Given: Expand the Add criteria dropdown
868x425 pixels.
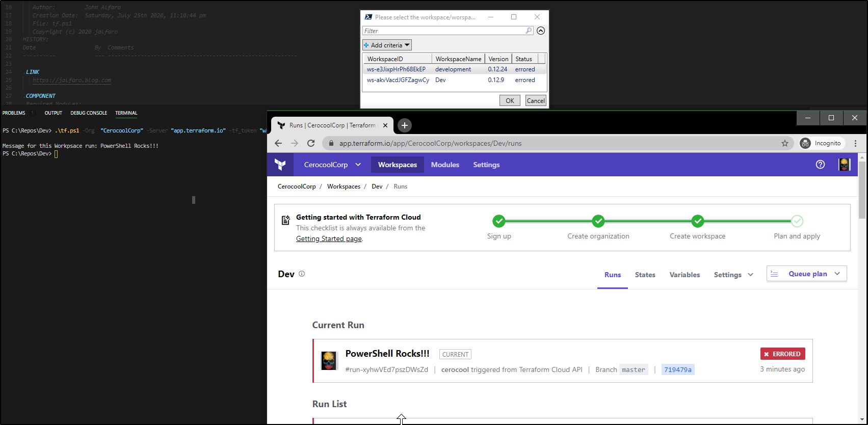Looking at the screenshot, I should pyautogui.click(x=387, y=45).
